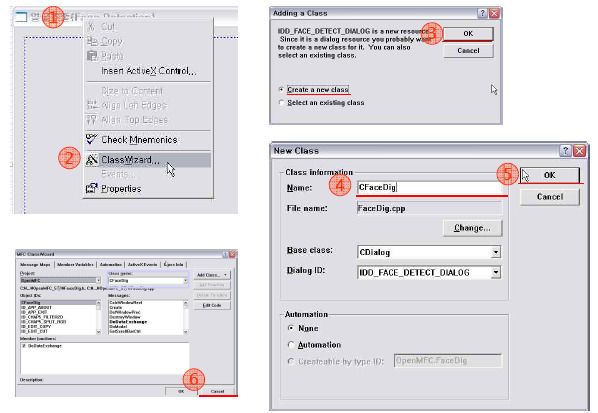Click the Align Top Edges icon

92,120
